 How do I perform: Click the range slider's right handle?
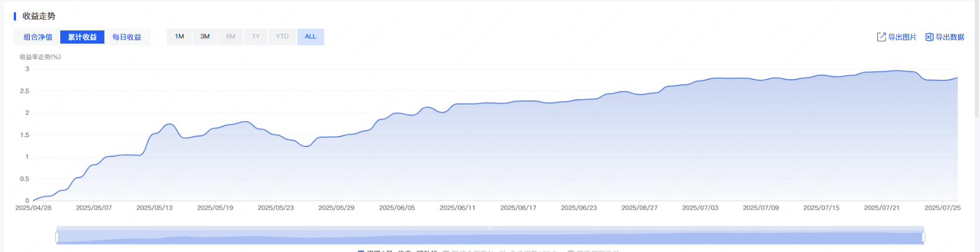923,237
